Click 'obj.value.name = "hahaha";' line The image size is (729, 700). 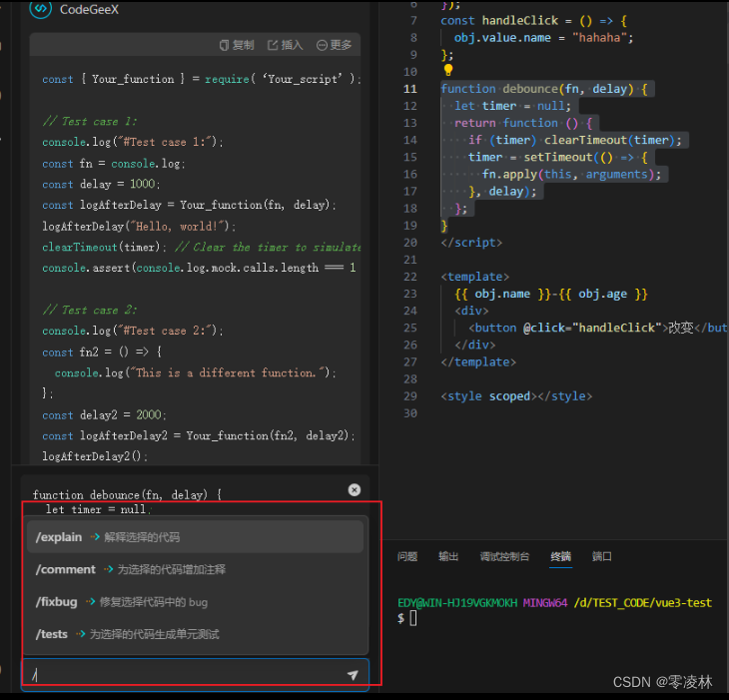[543, 38]
